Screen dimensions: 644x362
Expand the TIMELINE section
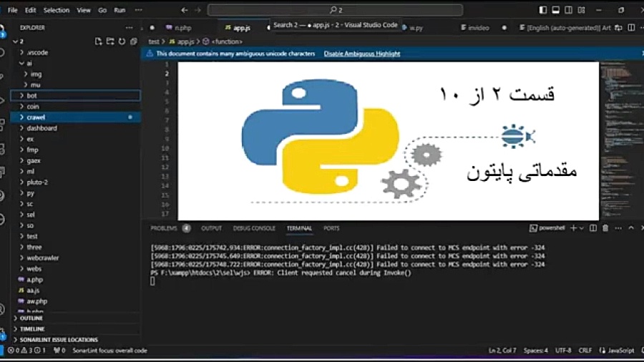tap(75, 329)
